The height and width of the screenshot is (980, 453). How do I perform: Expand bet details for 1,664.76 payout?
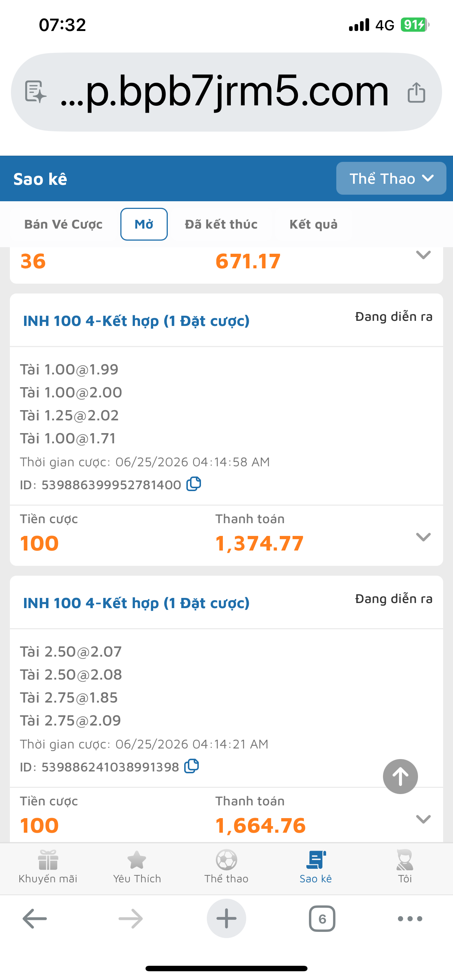tap(423, 819)
